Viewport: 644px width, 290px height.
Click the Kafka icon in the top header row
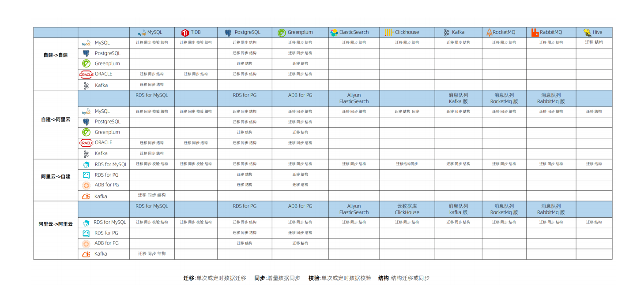click(446, 33)
